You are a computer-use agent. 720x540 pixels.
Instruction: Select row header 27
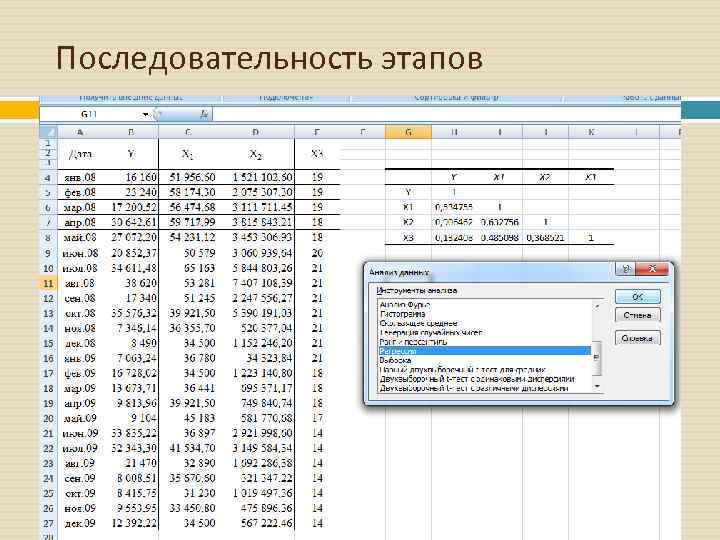(x=48, y=523)
